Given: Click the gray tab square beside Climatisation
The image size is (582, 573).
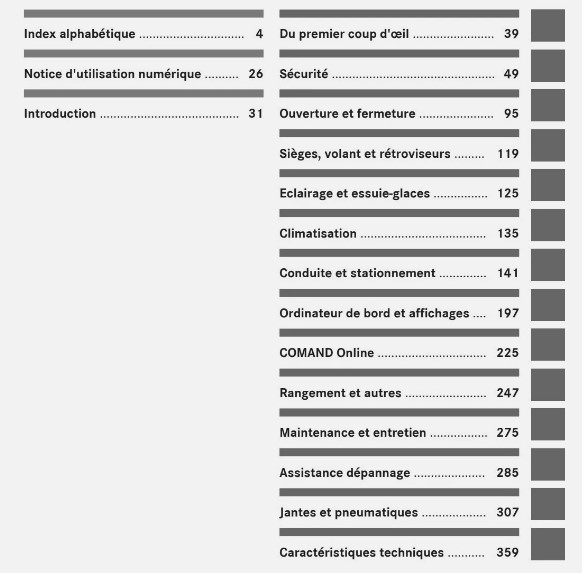Looking at the screenshot, I should (x=548, y=225).
